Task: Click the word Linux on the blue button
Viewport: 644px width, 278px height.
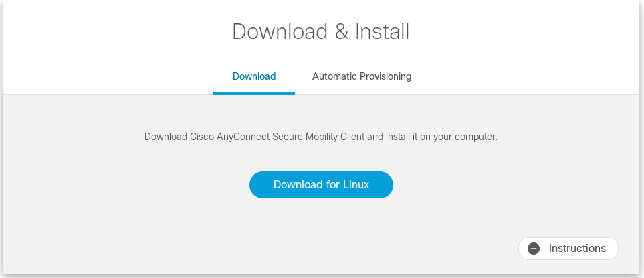Action: pyautogui.click(x=356, y=184)
